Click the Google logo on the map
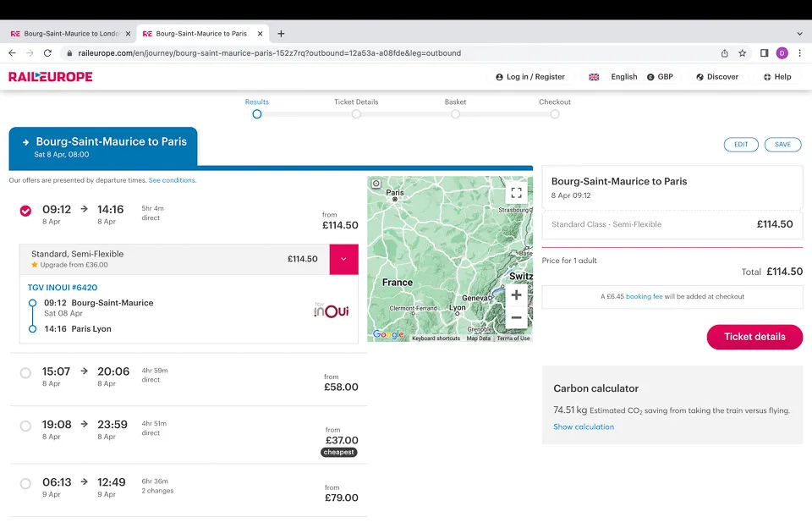This screenshot has width=812, height=528. click(x=388, y=334)
